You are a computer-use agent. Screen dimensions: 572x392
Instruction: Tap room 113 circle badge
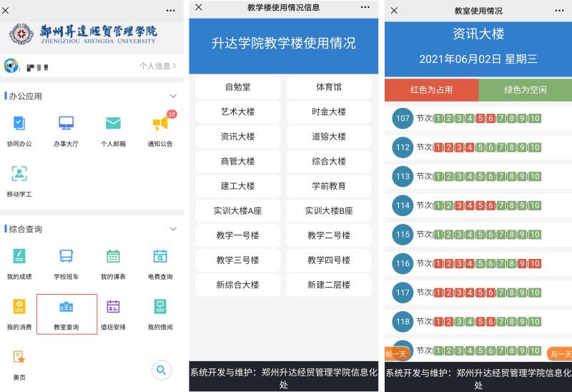[x=403, y=176]
